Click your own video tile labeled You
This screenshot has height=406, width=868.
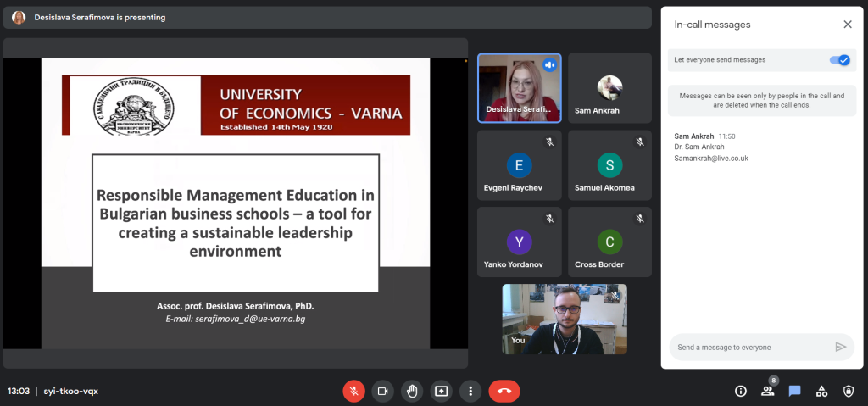565,319
